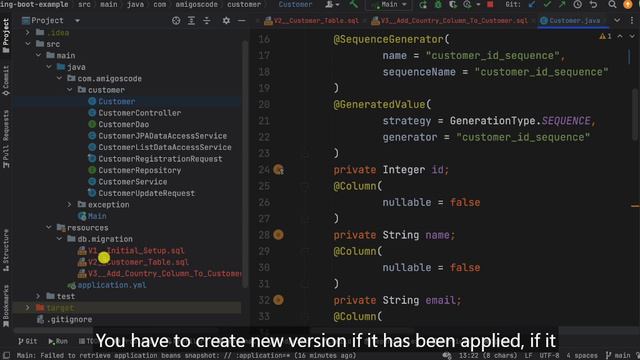The width and height of the screenshot is (640, 360).
Task: Stop the running application
Action: pos(490,4)
